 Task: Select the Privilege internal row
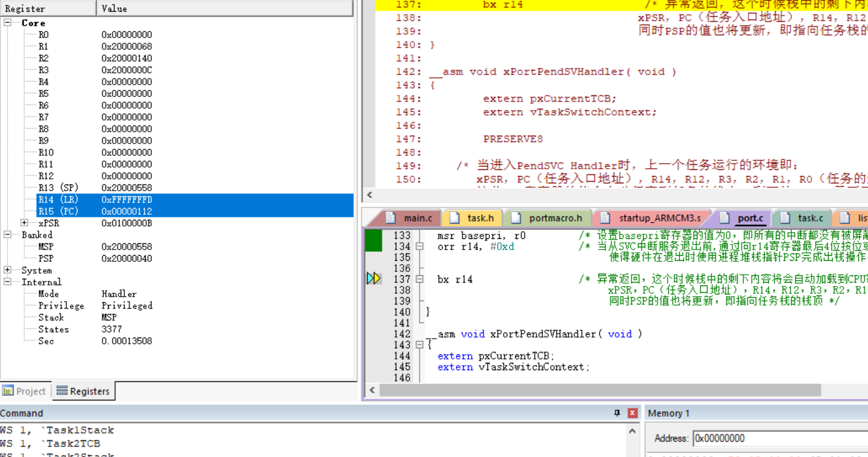tap(195, 306)
